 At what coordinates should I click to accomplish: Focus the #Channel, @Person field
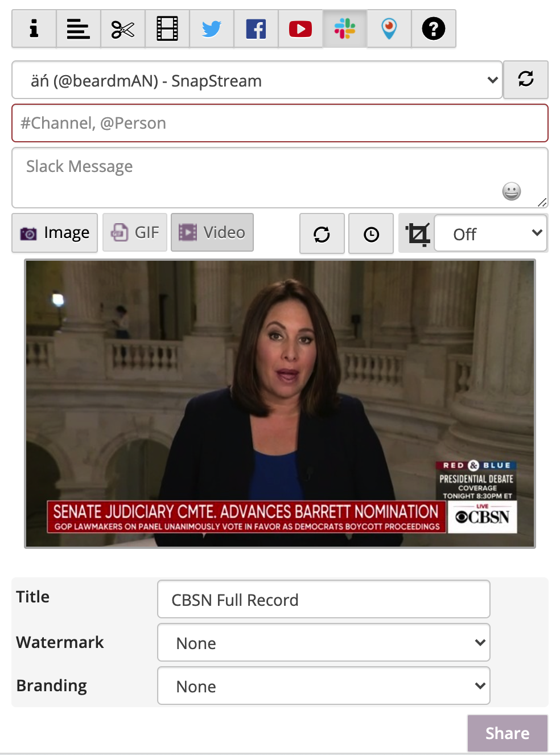tap(280, 123)
